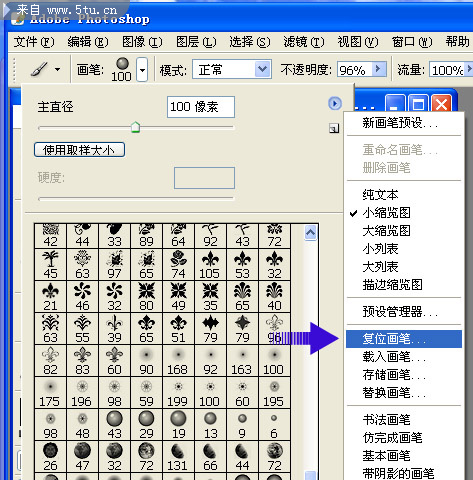Screen dimensions: 473x480
Task: Expand the brush preset picker dropdown arrow
Action: point(142,70)
